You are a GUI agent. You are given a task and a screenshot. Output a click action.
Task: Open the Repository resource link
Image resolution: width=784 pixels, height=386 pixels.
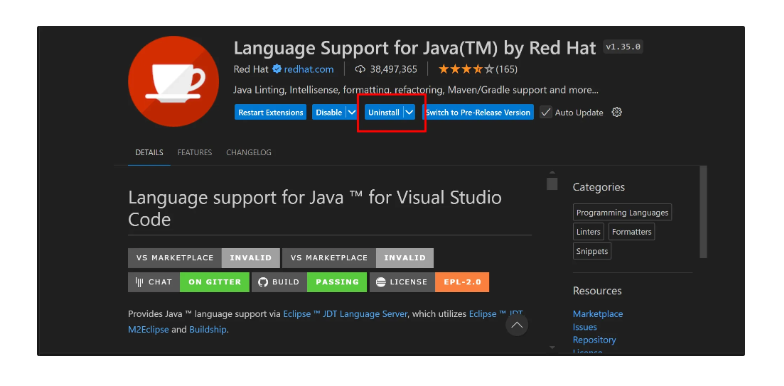click(594, 340)
